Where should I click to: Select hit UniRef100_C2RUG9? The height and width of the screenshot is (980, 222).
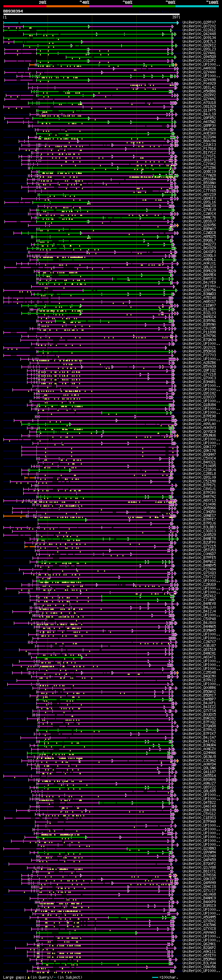199,585
